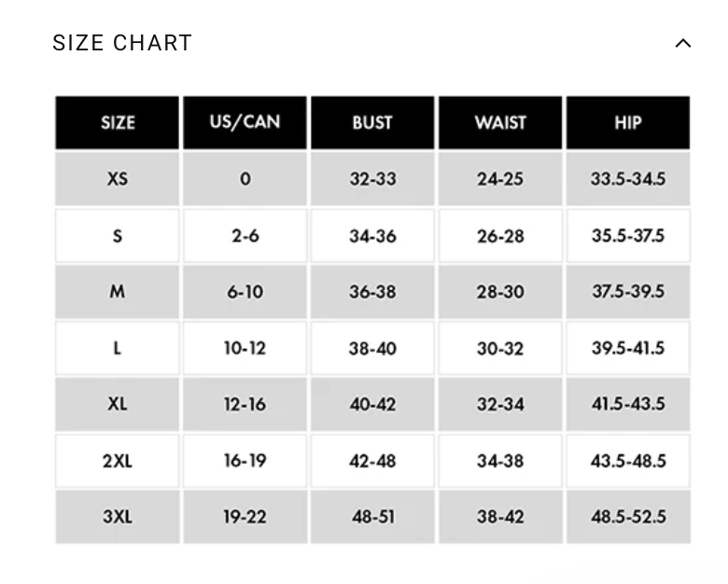Click the US/CAN column header

[245, 122]
